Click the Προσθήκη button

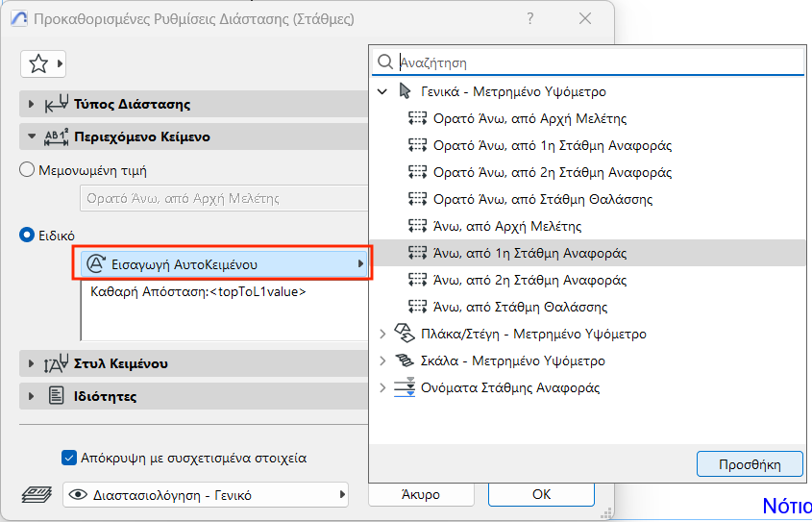pyautogui.click(x=750, y=464)
